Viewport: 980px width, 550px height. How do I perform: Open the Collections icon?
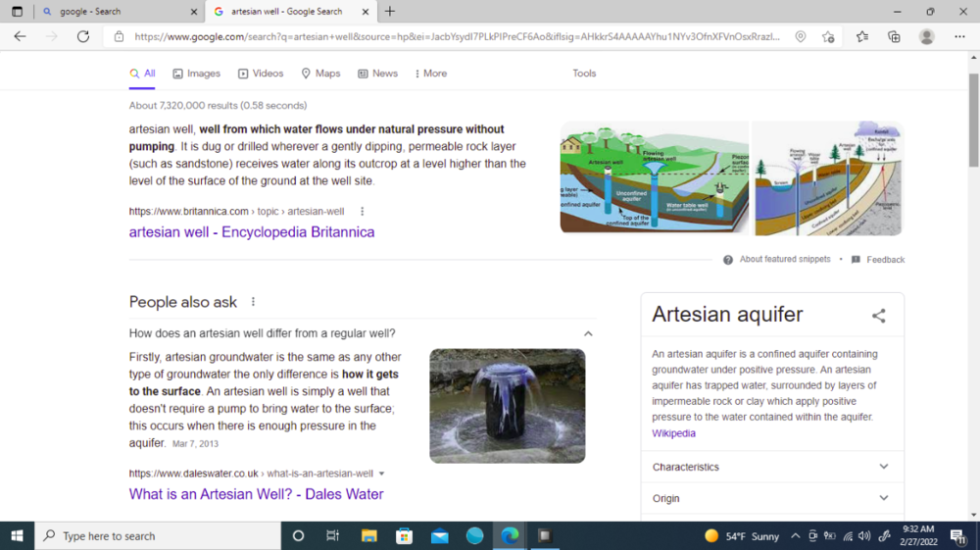pyautogui.click(x=894, y=37)
